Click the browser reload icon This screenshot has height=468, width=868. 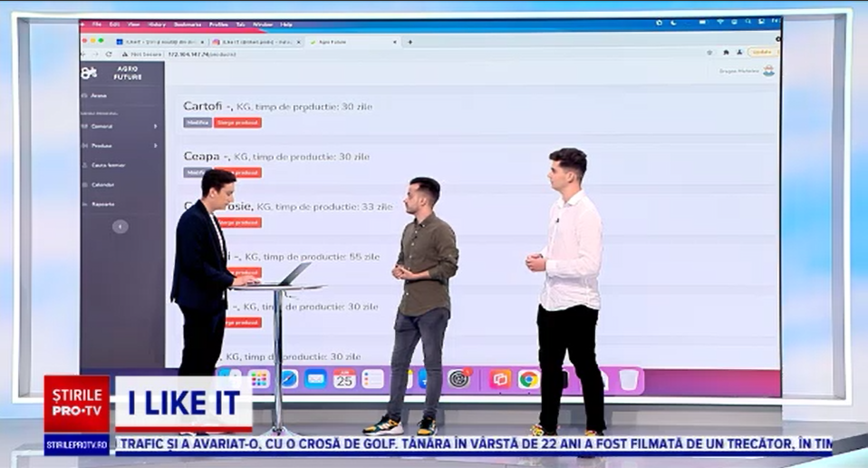[x=109, y=54]
